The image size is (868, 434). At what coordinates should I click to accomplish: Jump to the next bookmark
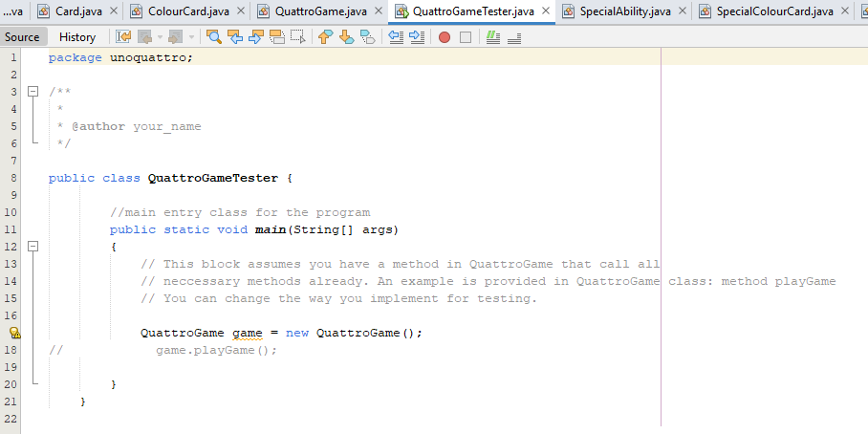[347, 37]
